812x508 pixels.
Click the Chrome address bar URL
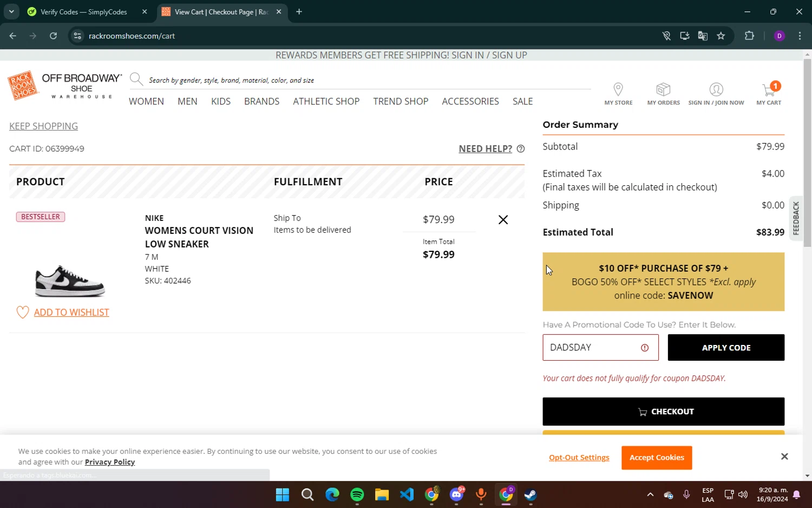[132, 36]
